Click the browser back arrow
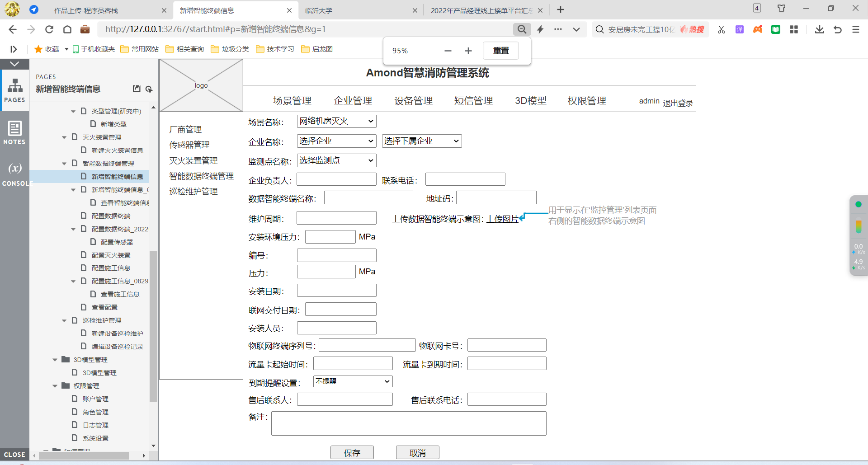The height and width of the screenshot is (465, 868). [x=13, y=29]
